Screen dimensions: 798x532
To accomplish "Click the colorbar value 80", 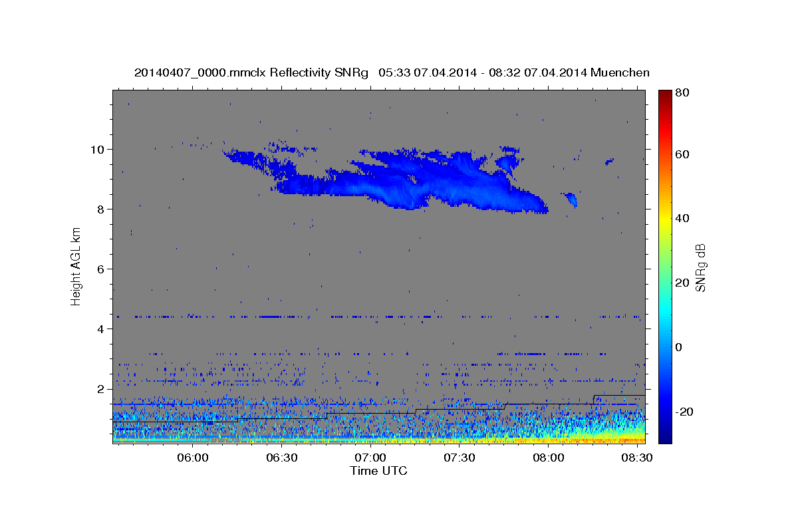I will click(x=682, y=92).
